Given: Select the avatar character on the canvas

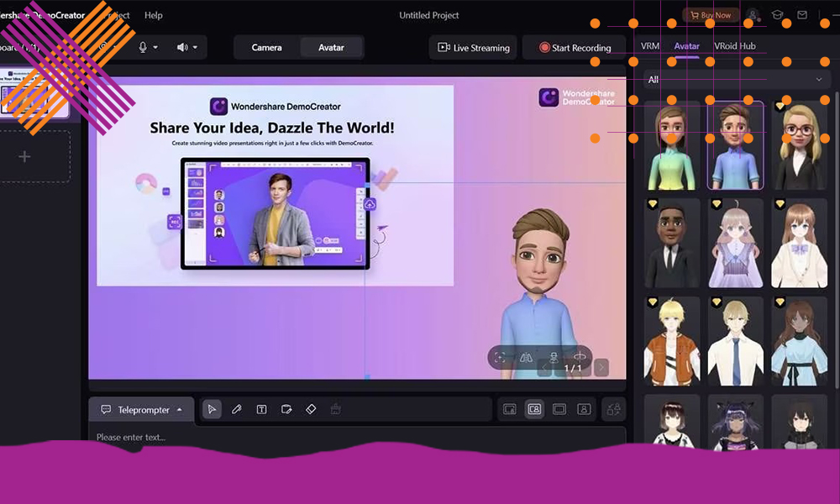Looking at the screenshot, I should [540, 292].
